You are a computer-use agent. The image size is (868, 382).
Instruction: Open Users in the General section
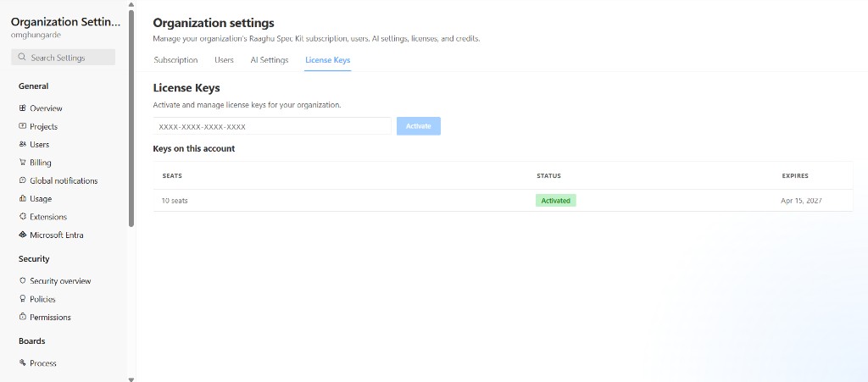tap(39, 144)
